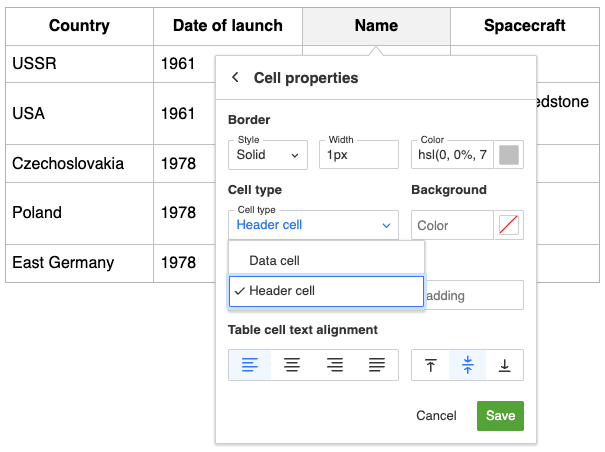Cancel the cell properties changes
Viewport: 605px width, 452px height.
click(436, 416)
